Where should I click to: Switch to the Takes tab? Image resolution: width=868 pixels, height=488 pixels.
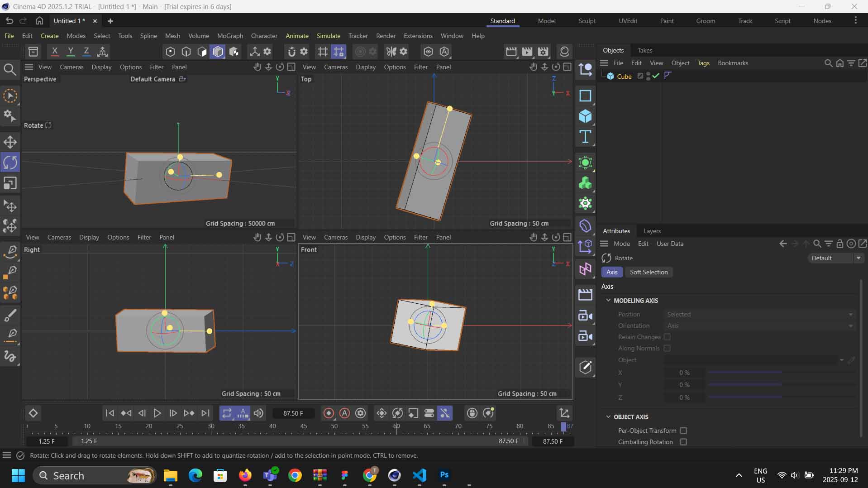click(645, 50)
